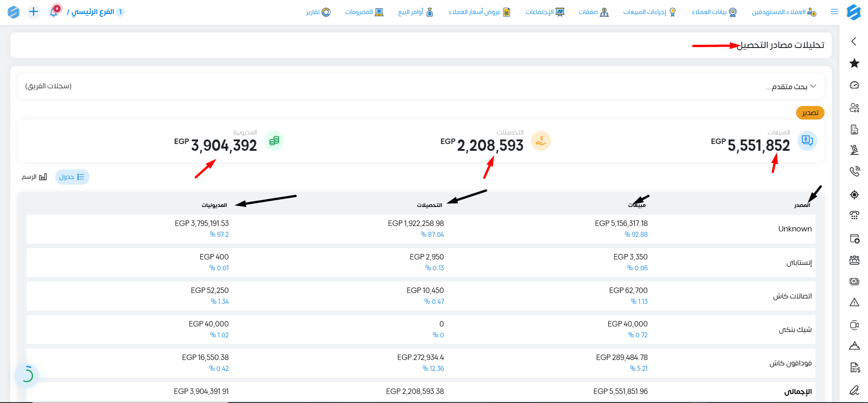This screenshot has height=403, width=868.
Task: Open the بيانات العملاء menu
Action: 714,12
